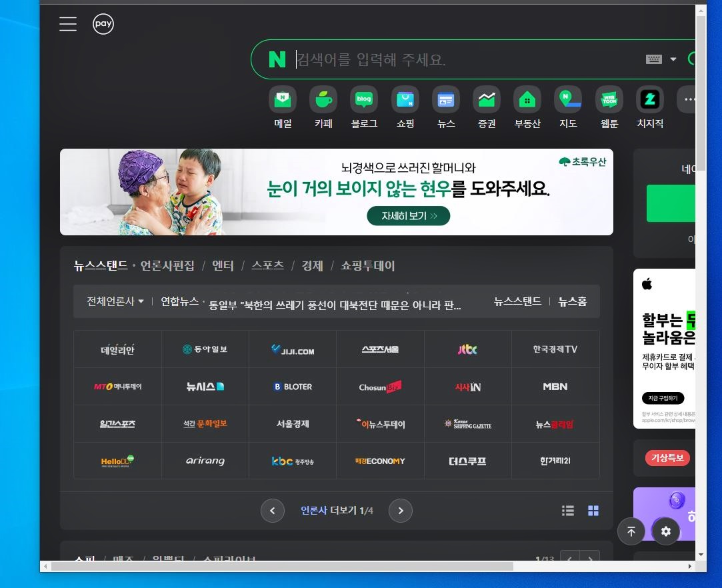
Task: Switch to the 엔터 tab
Action: click(223, 266)
